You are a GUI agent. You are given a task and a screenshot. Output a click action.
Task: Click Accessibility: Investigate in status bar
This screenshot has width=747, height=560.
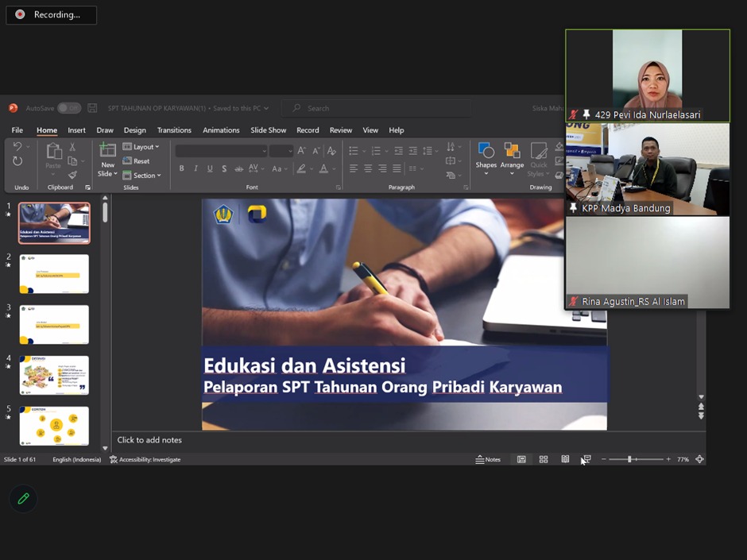[x=145, y=459]
